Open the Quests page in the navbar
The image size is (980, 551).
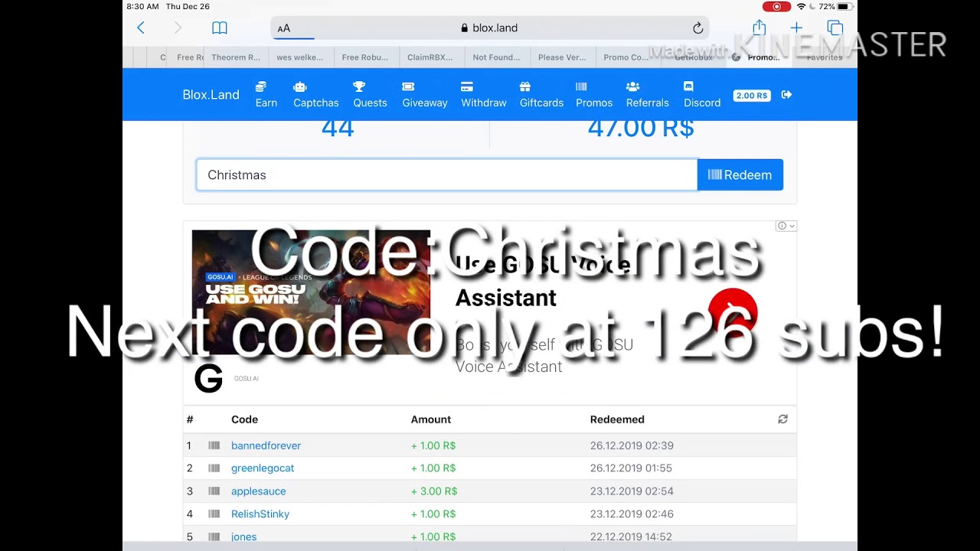370,94
